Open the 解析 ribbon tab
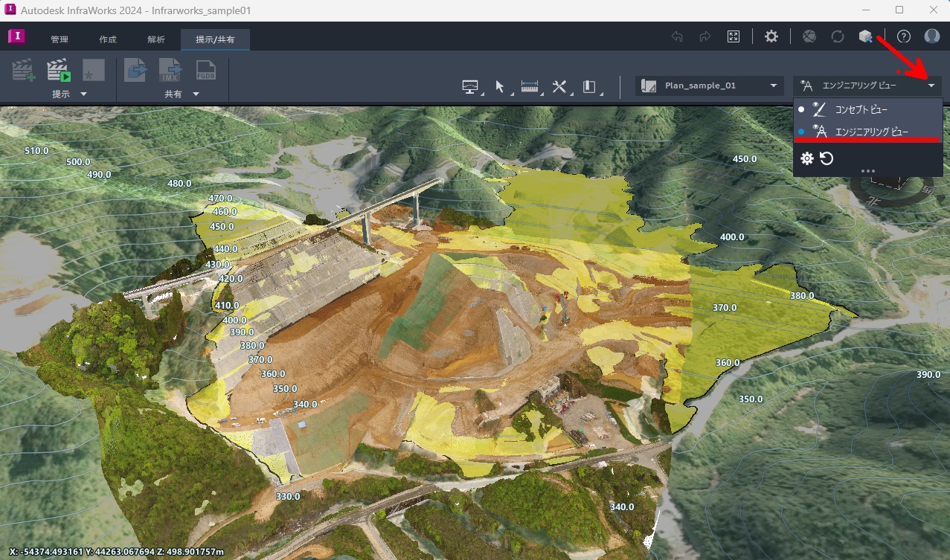This screenshot has width=950, height=560. point(155,39)
